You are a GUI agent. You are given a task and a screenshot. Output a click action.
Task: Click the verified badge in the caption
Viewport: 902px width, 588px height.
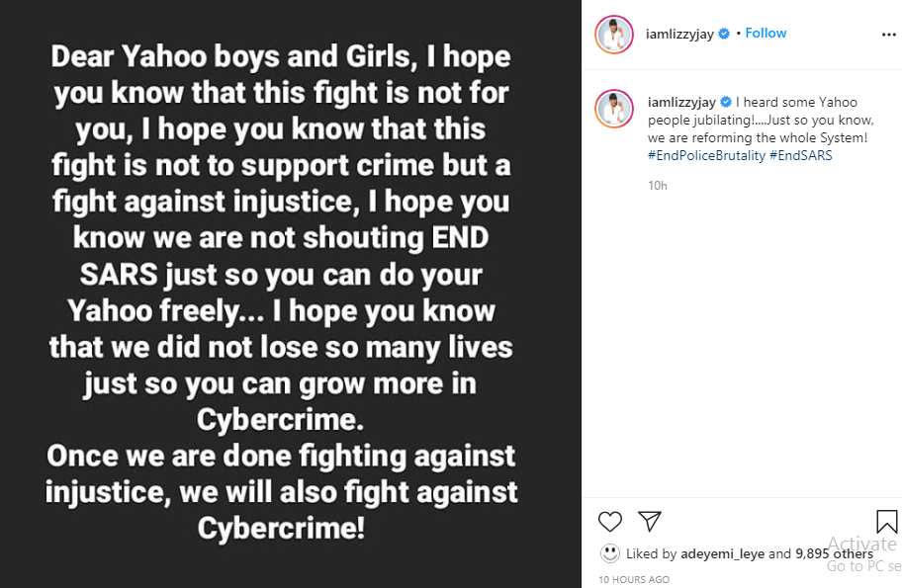[x=725, y=102]
